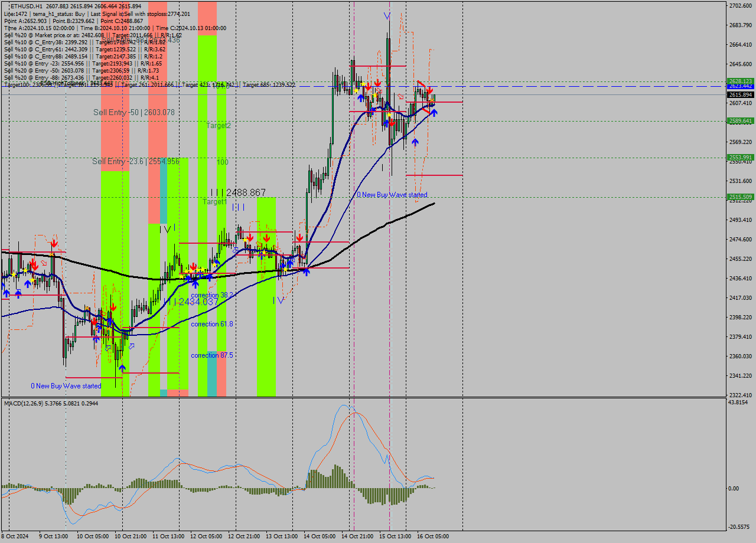The height and width of the screenshot is (543, 756).
Task: Click the 'I I I 2488.867' wave label
Action: 238,192
